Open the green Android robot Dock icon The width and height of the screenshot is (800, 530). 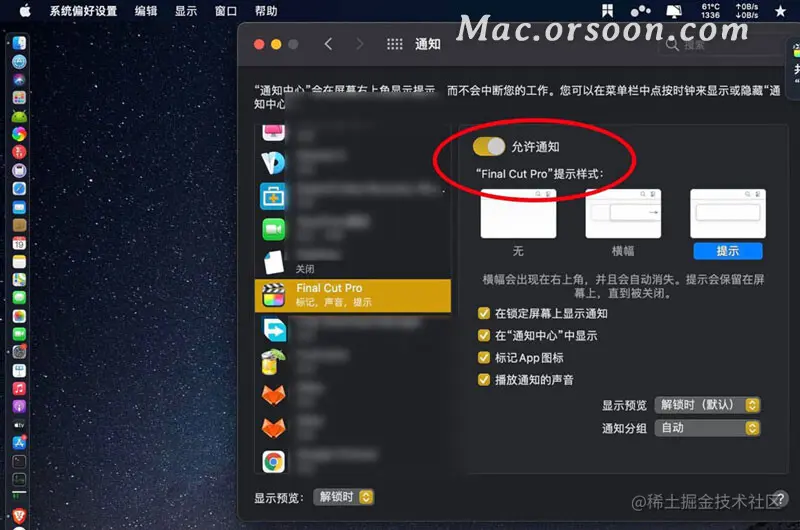tap(19, 116)
